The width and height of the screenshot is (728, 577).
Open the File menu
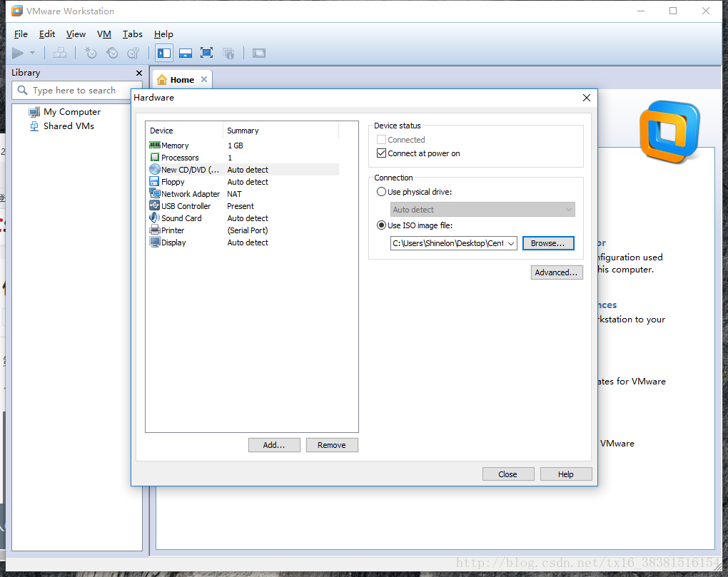point(21,34)
